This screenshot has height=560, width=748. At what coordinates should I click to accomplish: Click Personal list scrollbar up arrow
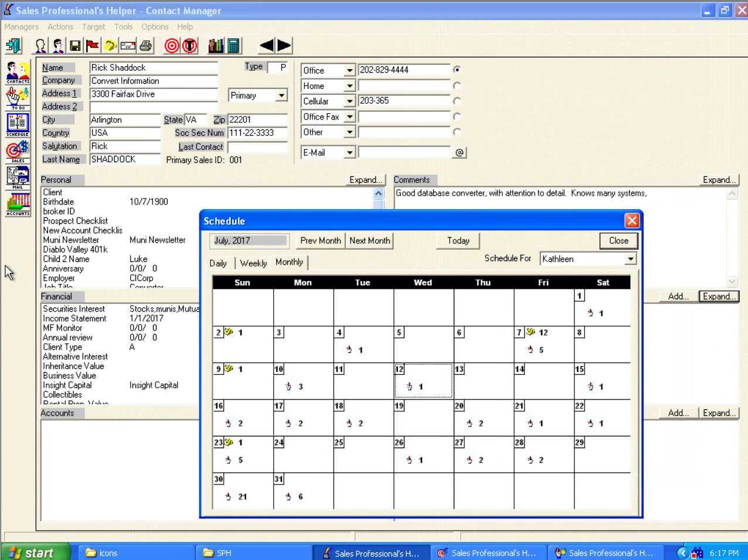[379, 193]
